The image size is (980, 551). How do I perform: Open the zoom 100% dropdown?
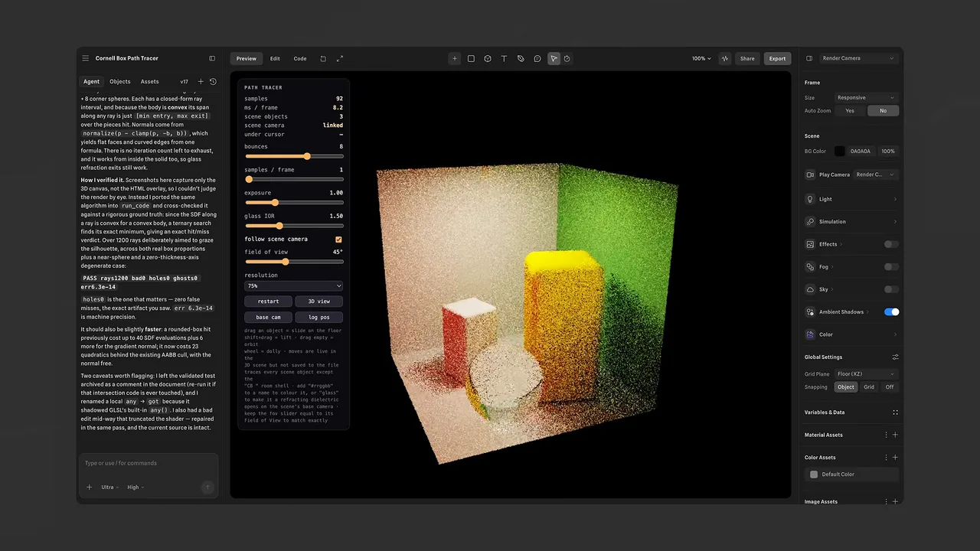point(701,58)
